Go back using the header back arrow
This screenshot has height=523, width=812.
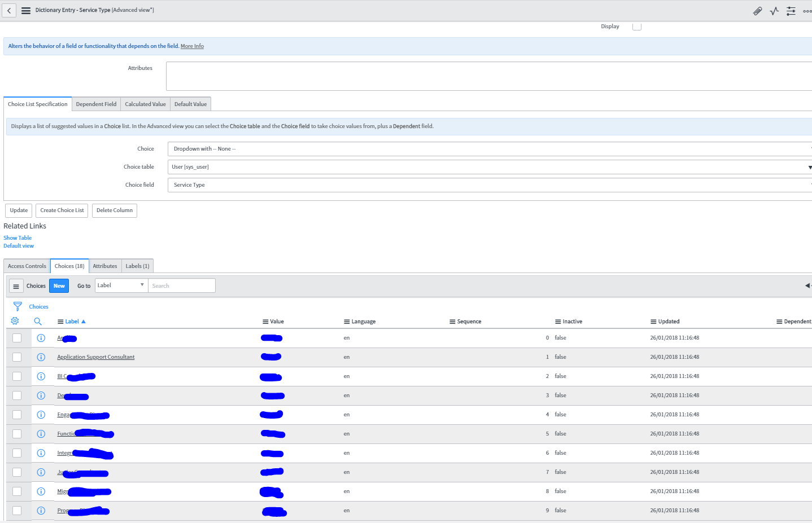point(9,11)
